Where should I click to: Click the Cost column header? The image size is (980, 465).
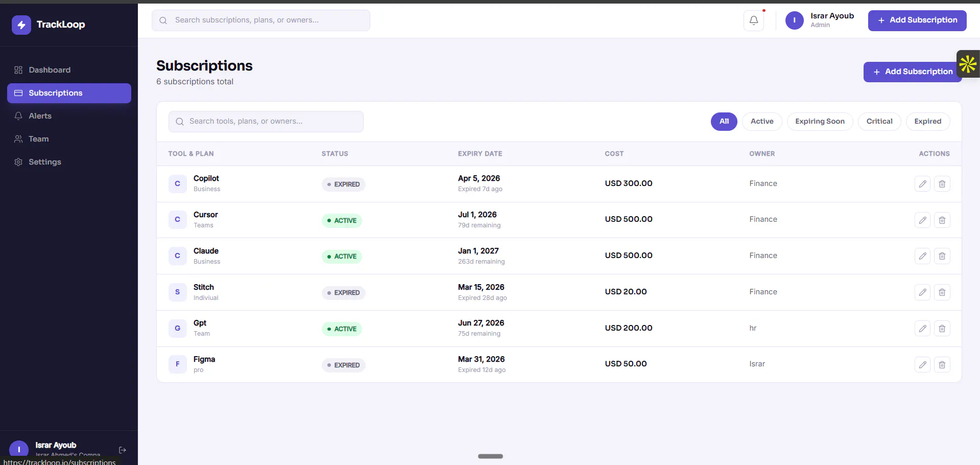(x=614, y=154)
